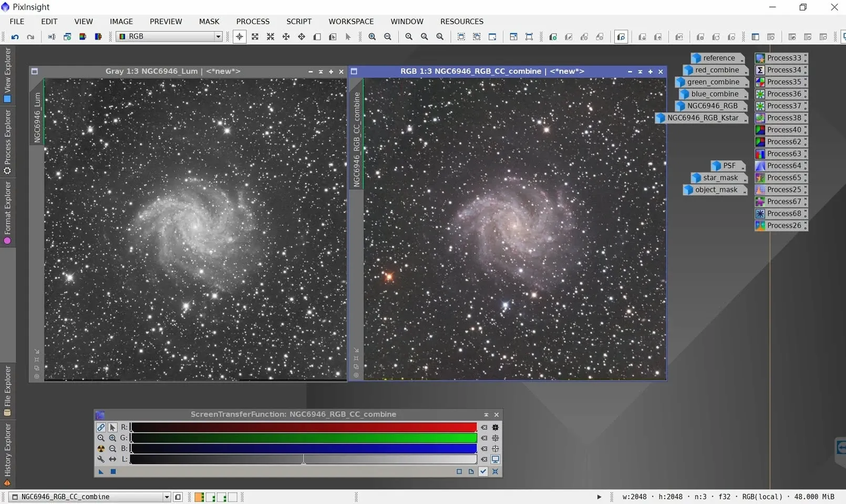Image resolution: width=846 pixels, height=504 pixels.
Task: Toggle the button beside the view selector in status bar
Action: point(178,497)
